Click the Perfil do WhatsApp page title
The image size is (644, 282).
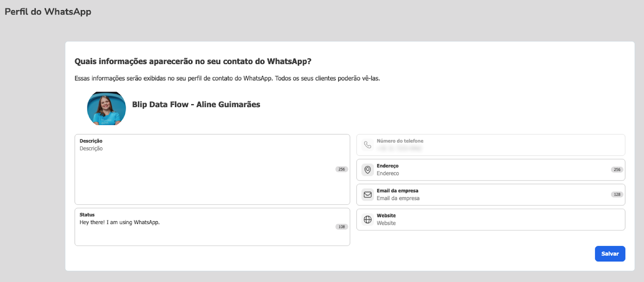48,12
